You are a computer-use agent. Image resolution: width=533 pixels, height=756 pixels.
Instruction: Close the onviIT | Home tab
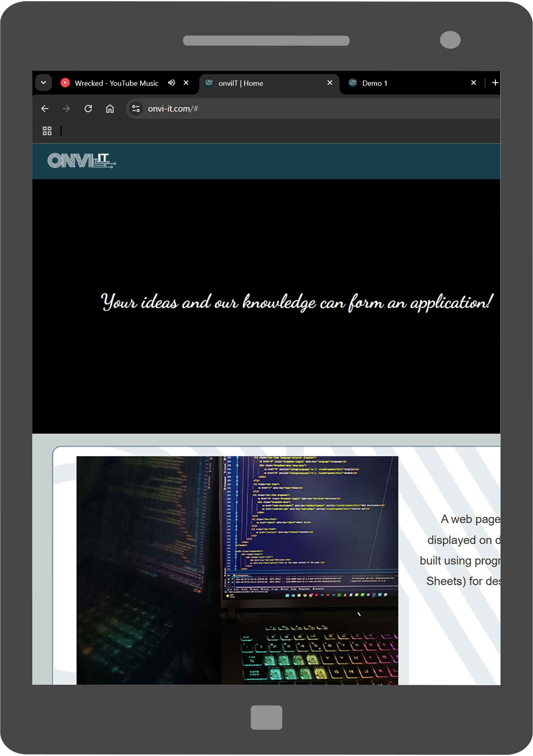330,83
